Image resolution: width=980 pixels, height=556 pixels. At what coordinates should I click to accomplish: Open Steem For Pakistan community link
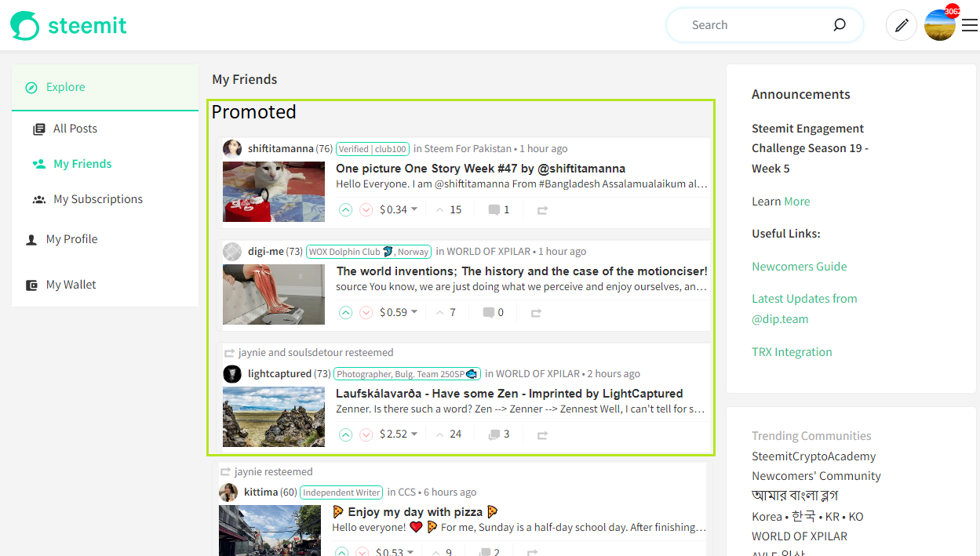[468, 149]
